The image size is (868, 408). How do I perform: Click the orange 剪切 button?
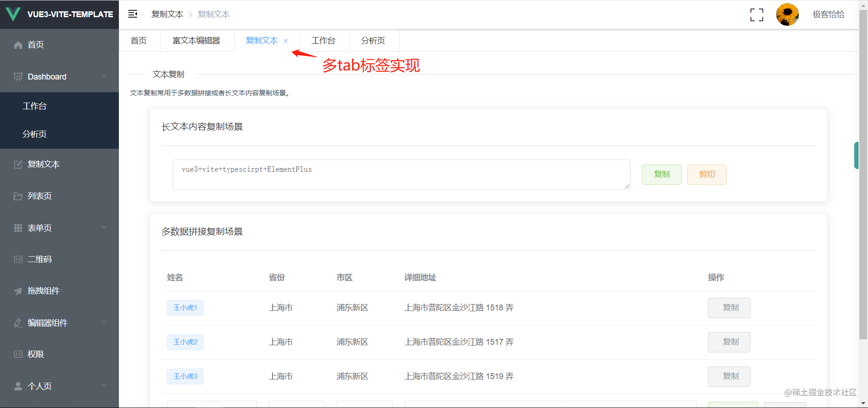[x=707, y=174]
